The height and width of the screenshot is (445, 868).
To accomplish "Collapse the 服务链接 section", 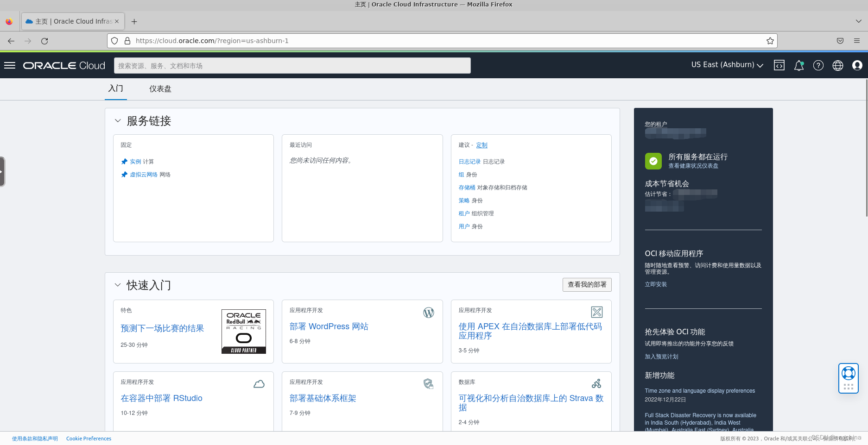I will [x=118, y=121].
